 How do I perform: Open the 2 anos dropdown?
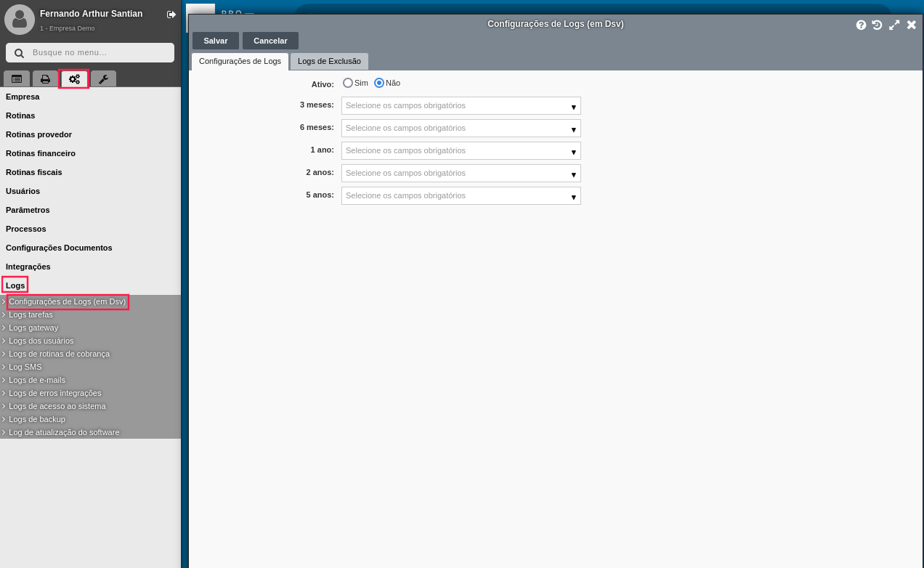click(x=461, y=174)
